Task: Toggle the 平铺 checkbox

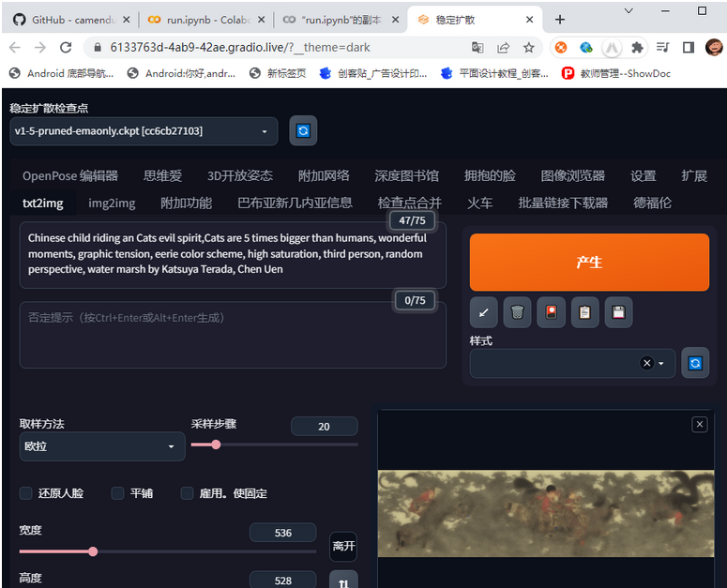Action: point(118,493)
